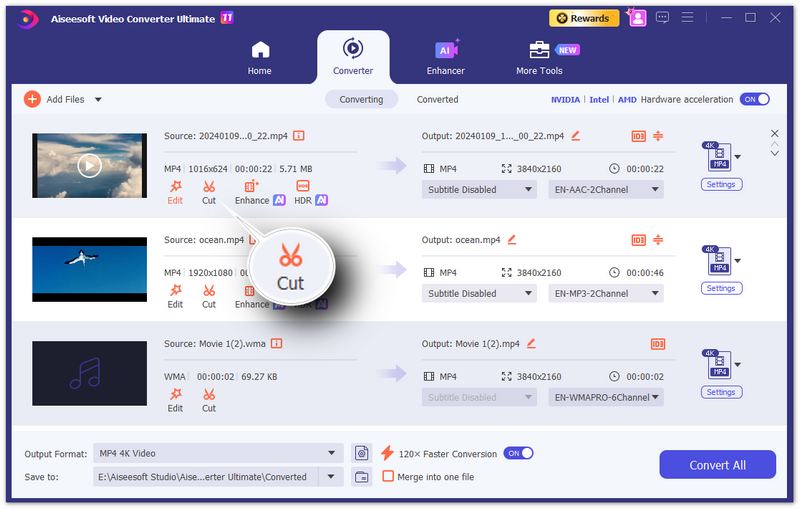
Task: Open ID3 metadata for Movie 1(2).mp4
Action: click(658, 344)
